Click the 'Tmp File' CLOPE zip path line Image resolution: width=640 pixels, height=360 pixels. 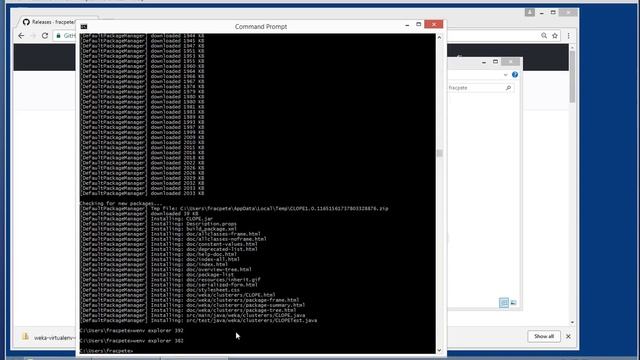pos(235,209)
